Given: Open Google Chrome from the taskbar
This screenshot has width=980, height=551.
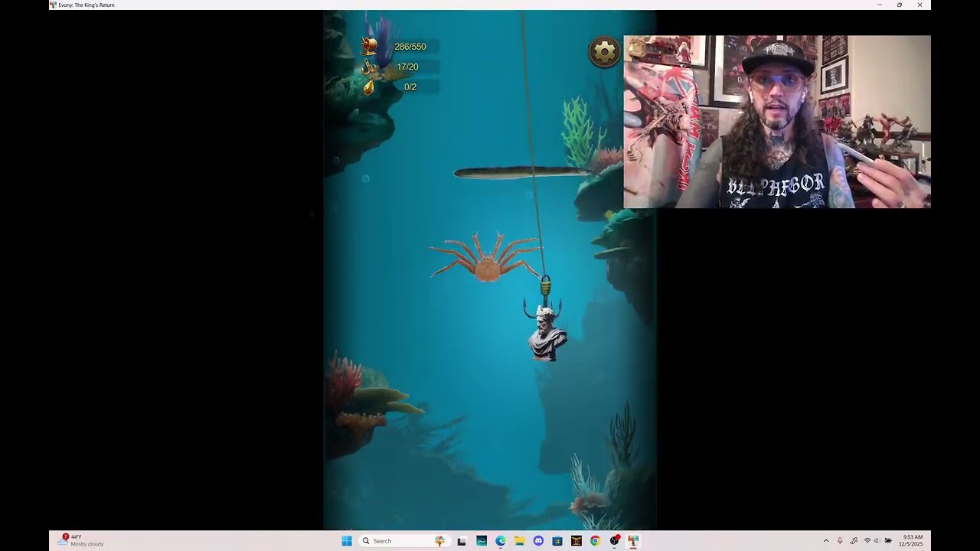Looking at the screenshot, I should [595, 541].
